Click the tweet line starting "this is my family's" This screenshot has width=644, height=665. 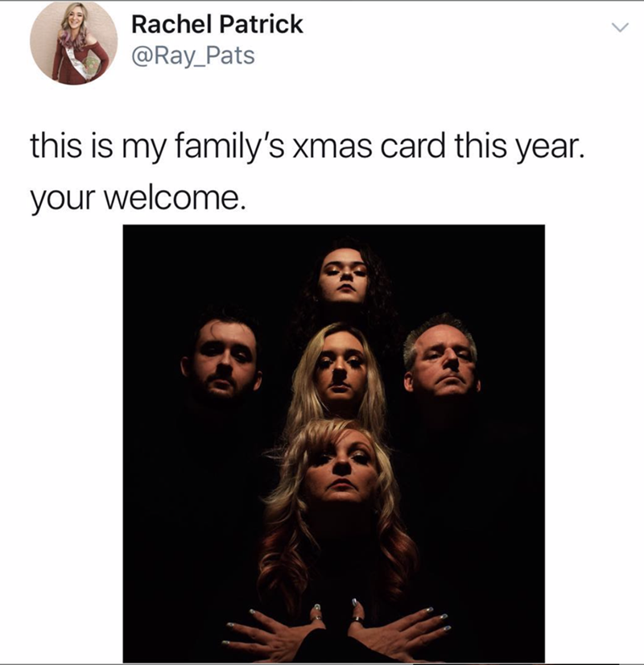click(308, 146)
